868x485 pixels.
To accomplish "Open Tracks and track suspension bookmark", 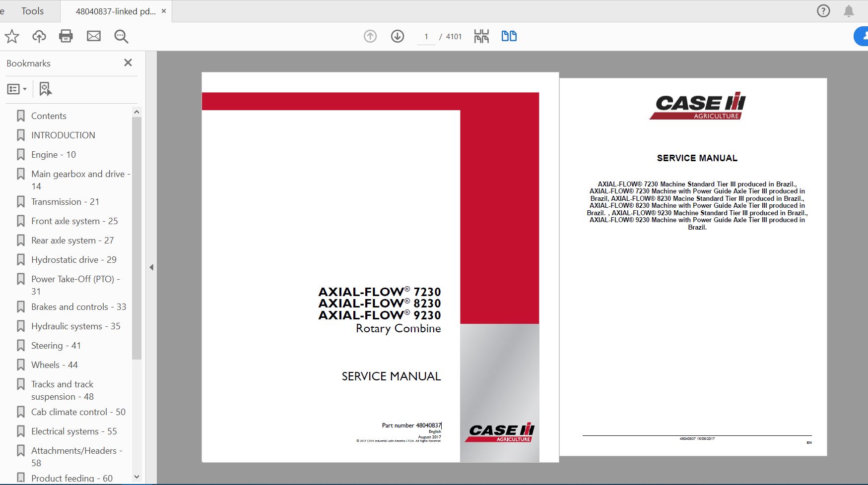I will click(63, 390).
